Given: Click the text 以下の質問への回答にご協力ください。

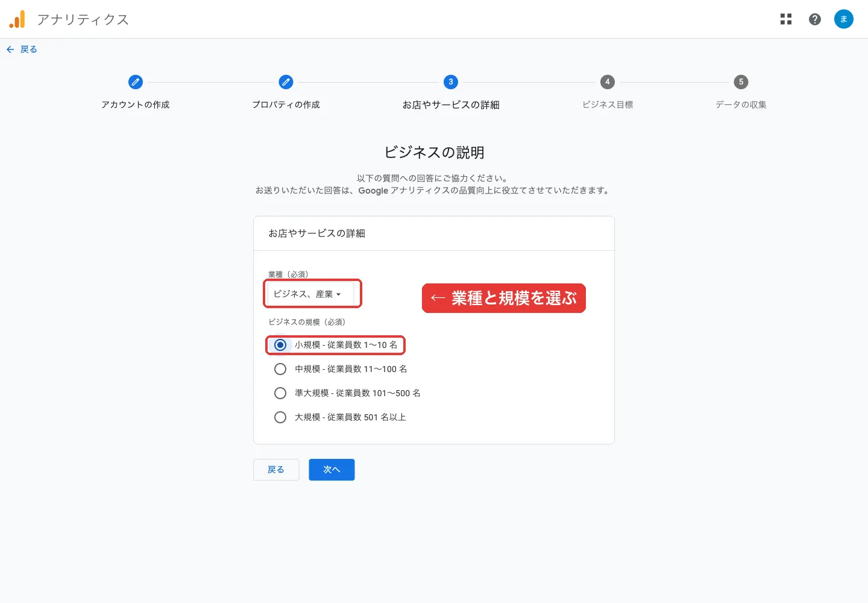Looking at the screenshot, I should click(x=433, y=178).
